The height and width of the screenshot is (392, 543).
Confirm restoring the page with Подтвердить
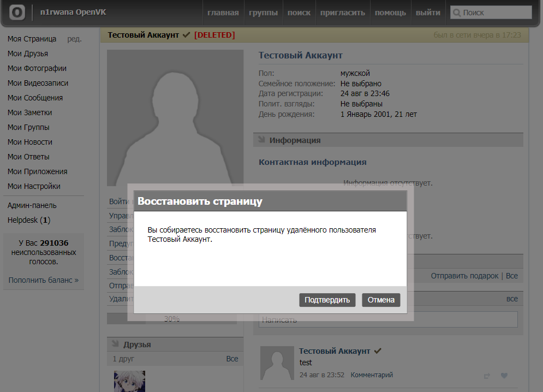click(327, 300)
